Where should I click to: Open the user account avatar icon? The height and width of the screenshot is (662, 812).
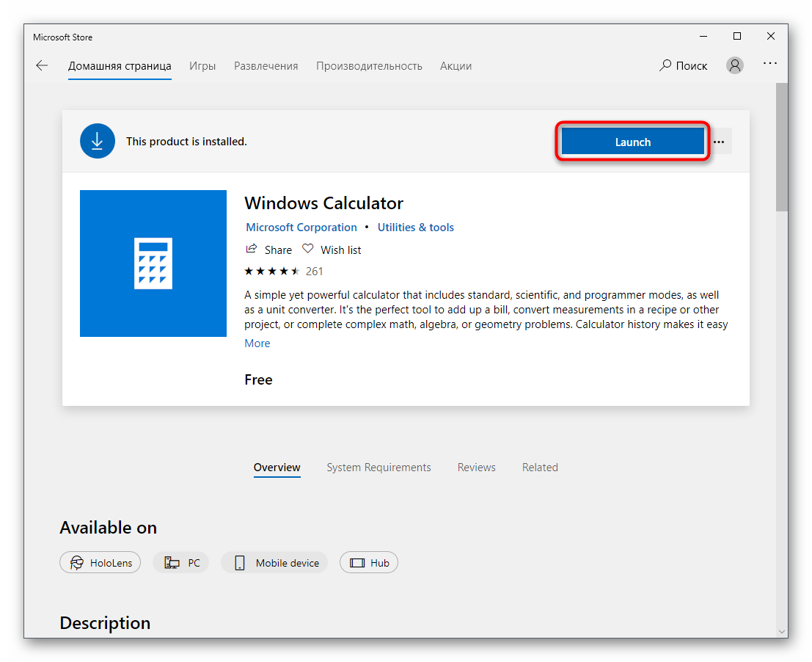(x=734, y=65)
